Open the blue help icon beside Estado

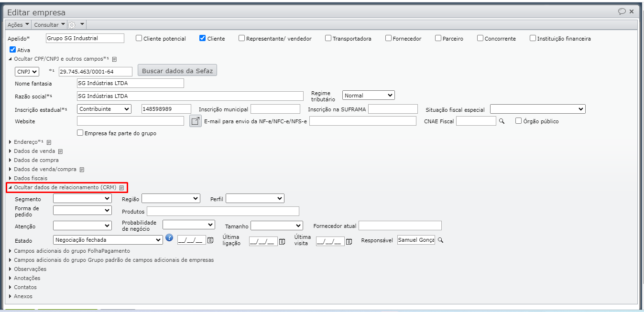[169, 238]
